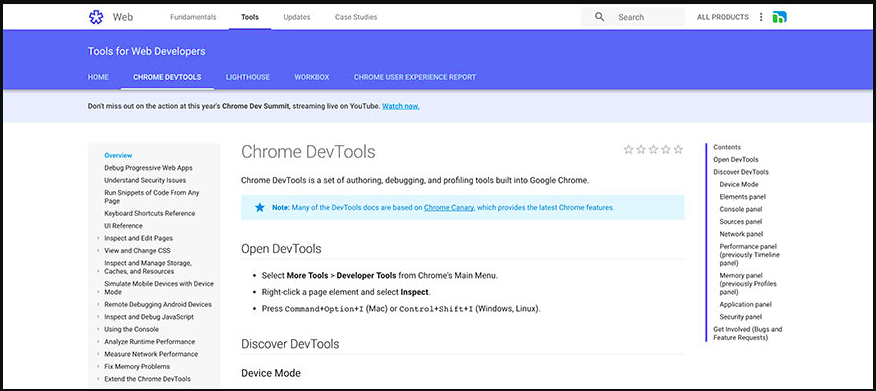876x391 pixels.
Task: Expand Inspect and Edit Pages section
Action: click(98, 239)
